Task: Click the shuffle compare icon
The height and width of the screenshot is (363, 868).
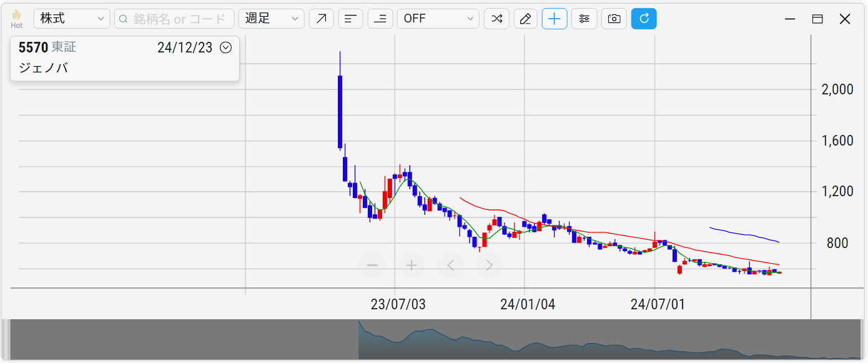Action: point(496,19)
